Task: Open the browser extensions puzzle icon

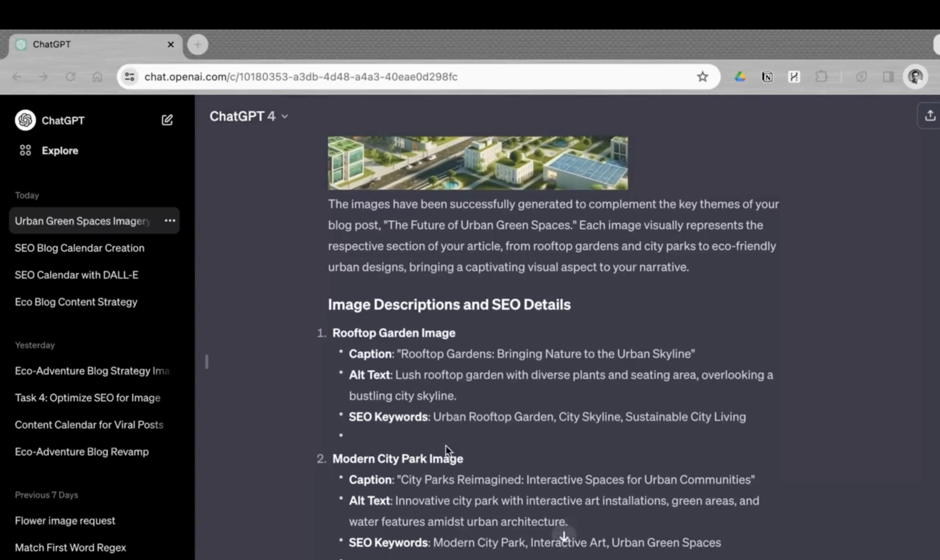Action: [821, 77]
